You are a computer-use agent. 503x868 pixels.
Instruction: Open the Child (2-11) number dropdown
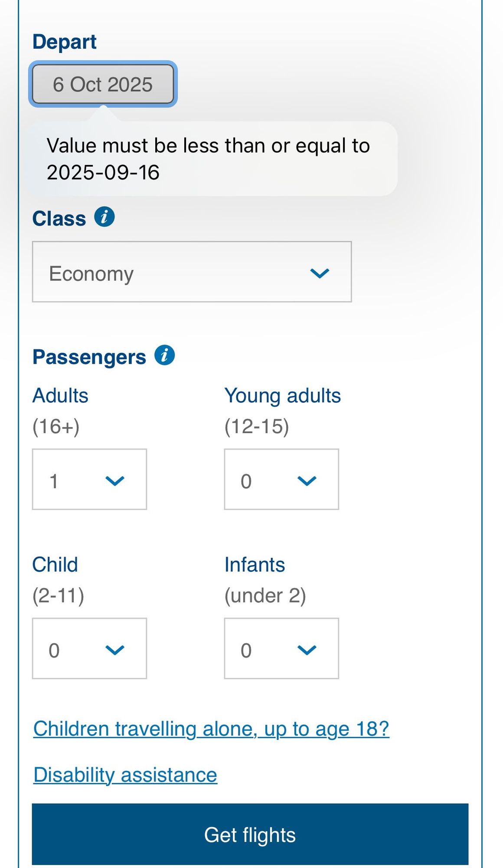coord(89,648)
